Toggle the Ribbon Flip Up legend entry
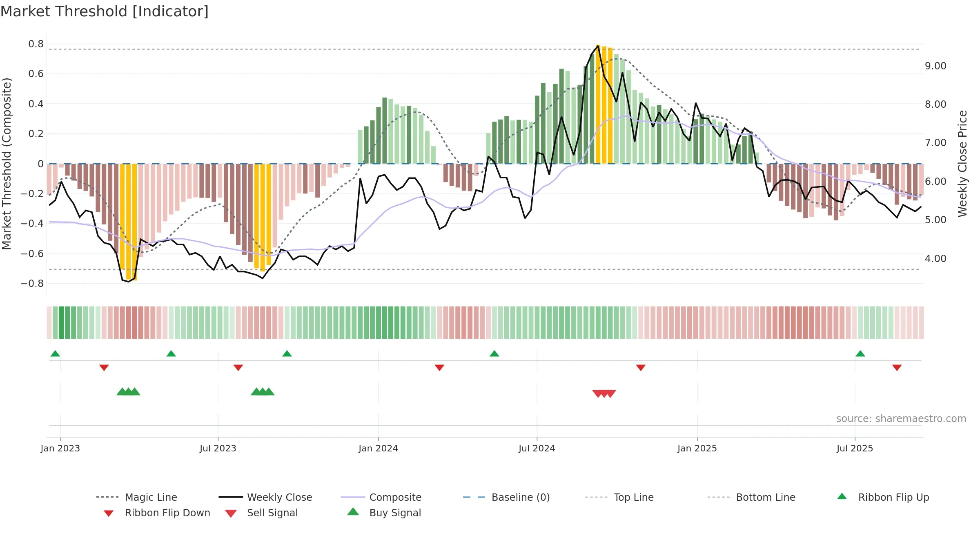 [x=883, y=497]
